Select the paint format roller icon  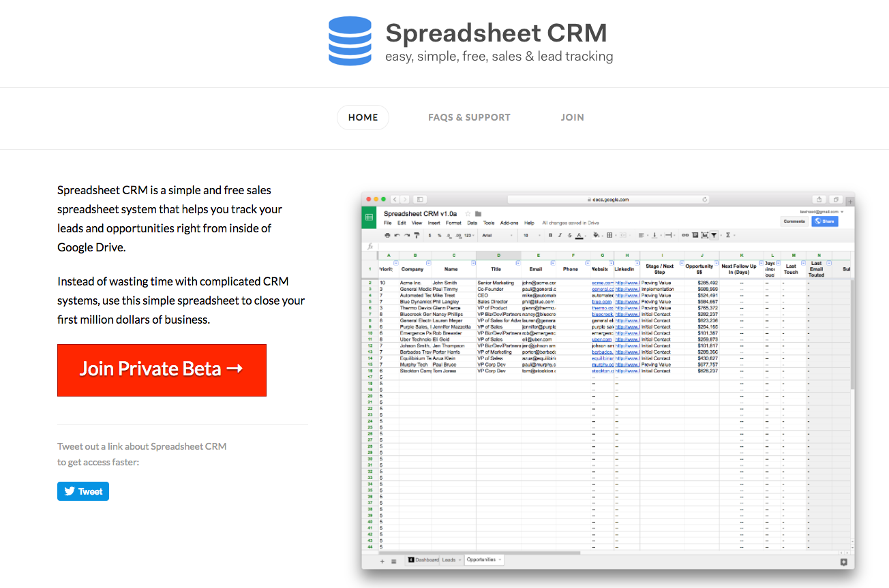tap(417, 235)
